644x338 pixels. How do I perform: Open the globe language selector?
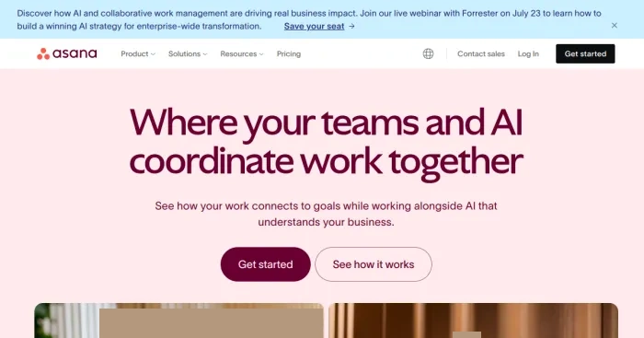[428, 53]
